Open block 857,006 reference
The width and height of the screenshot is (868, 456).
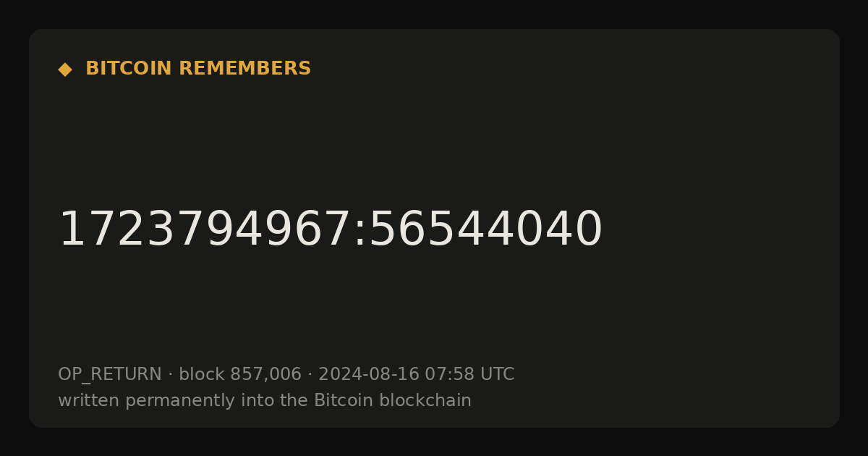coord(240,375)
